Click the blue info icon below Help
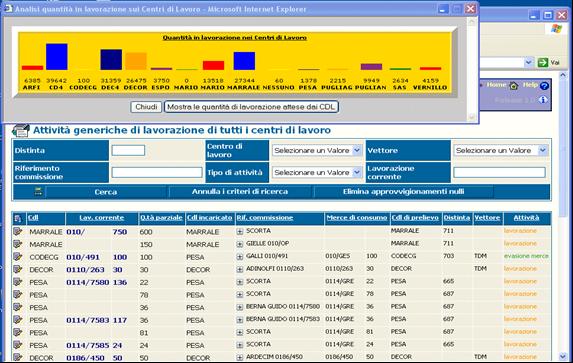Image resolution: width=573 pixels, height=363 pixels. click(x=543, y=99)
